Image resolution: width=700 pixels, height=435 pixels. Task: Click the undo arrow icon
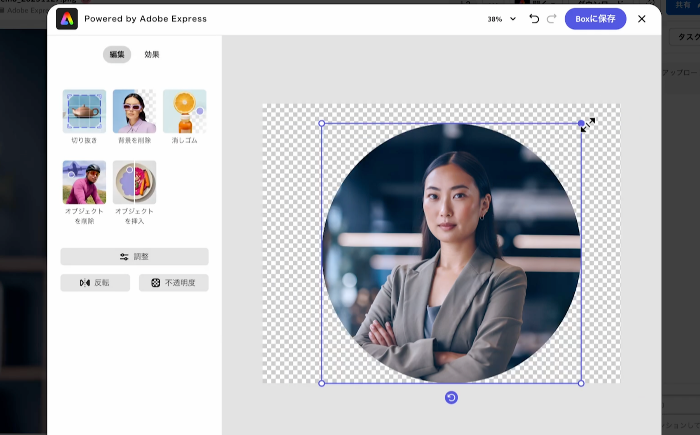pyautogui.click(x=534, y=19)
